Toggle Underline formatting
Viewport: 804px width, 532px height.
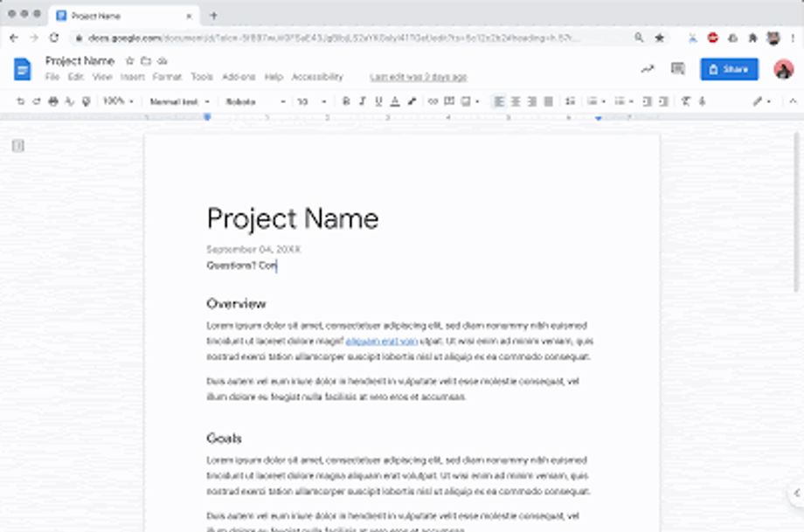[378, 101]
